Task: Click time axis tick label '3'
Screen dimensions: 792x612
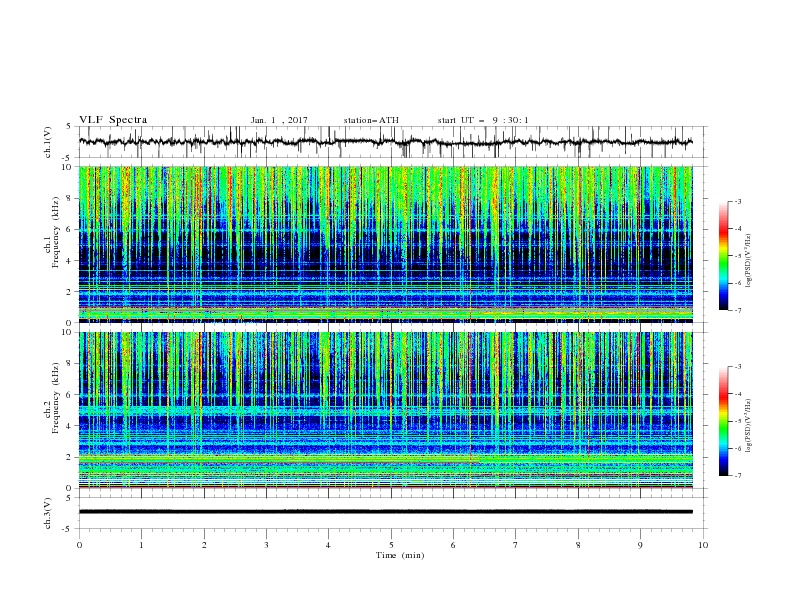Action: click(x=266, y=545)
